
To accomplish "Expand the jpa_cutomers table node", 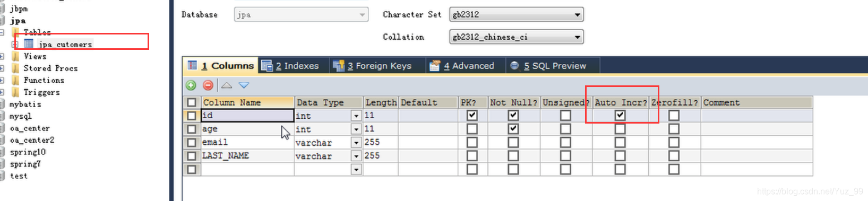I will coord(15,45).
